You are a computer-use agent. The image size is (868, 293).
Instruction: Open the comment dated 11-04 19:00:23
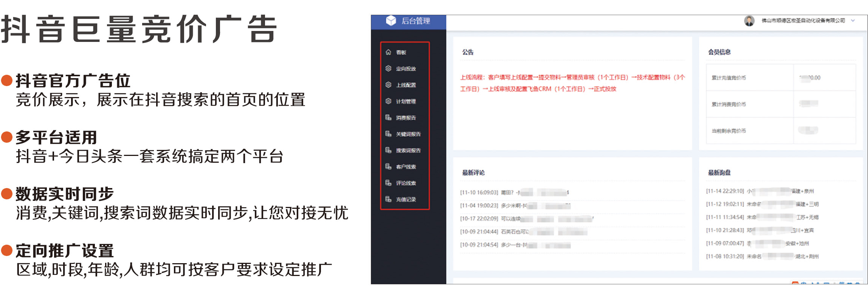pyautogui.click(x=515, y=206)
